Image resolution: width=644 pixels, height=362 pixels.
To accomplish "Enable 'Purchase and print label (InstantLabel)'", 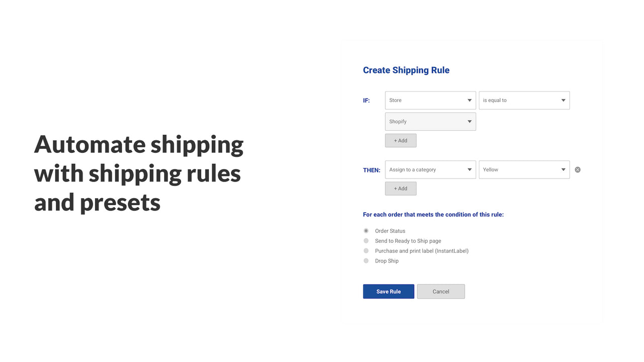I will coord(366,250).
